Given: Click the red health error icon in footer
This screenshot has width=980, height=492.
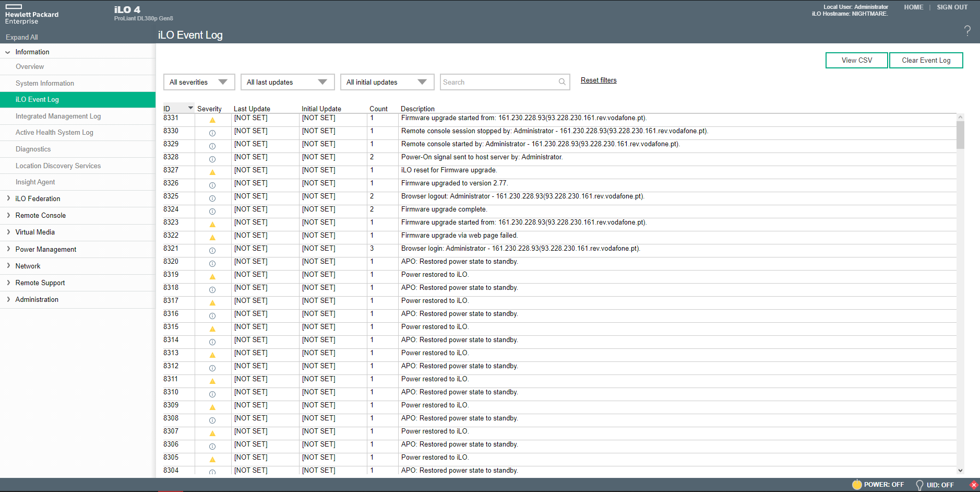Looking at the screenshot, I should coord(973,485).
